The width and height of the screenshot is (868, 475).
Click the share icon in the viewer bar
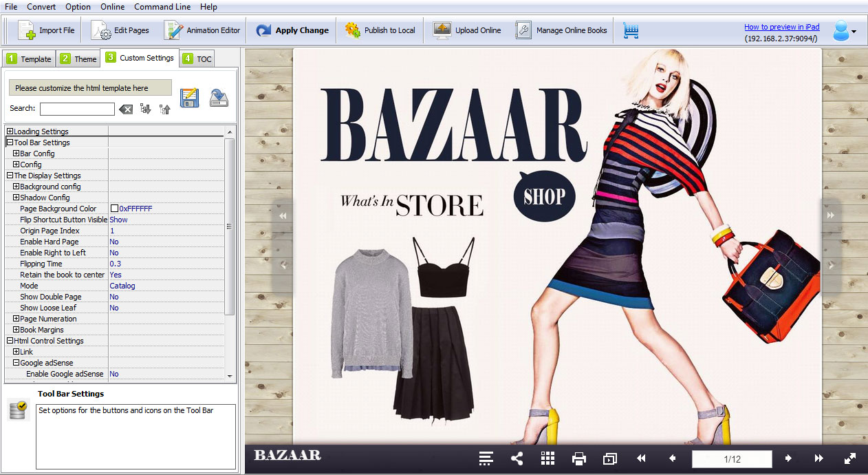click(x=517, y=458)
